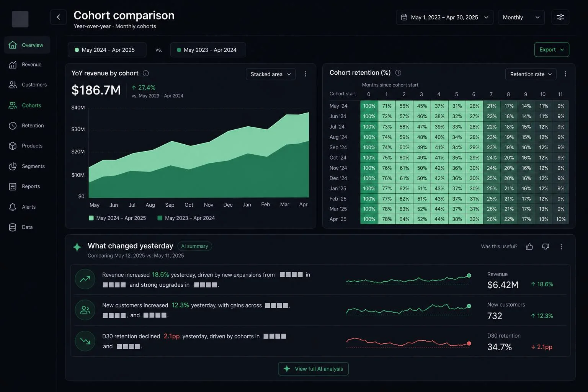The height and width of the screenshot is (392, 588).
Task: Click the thumbs up feedback icon
Action: tap(529, 247)
